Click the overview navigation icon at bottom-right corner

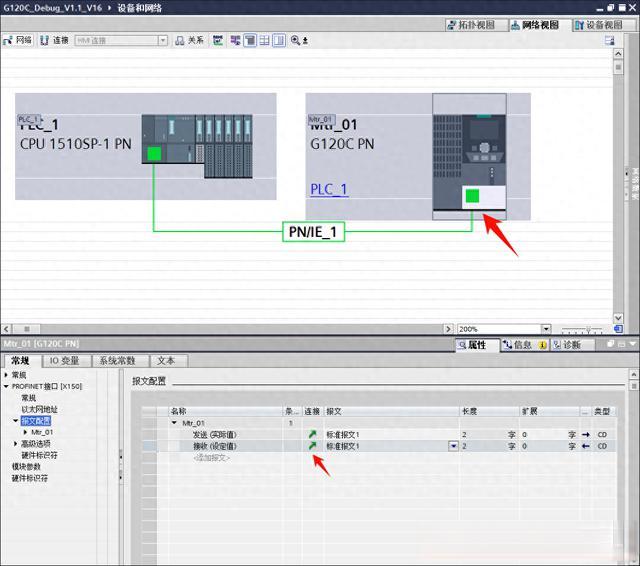click(x=618, y=329)
